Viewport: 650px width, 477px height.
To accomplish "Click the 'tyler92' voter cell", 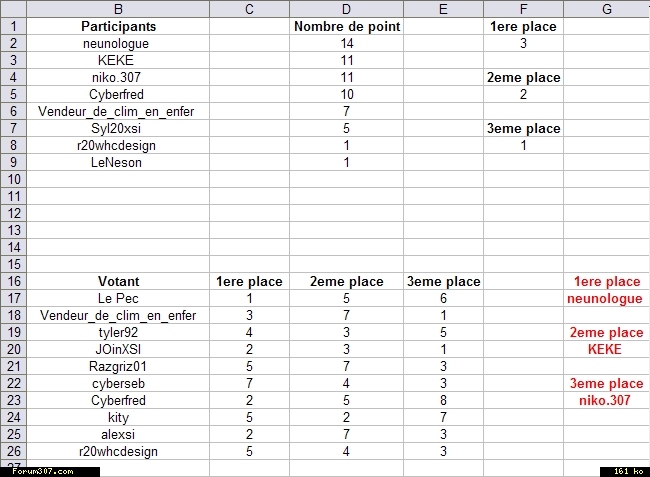I will tap(119, 332).
